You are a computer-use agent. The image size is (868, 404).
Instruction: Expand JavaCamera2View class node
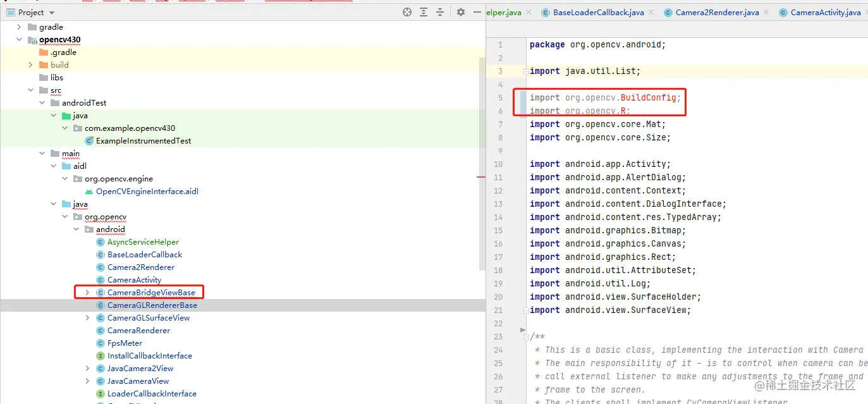tap(87, 369)
